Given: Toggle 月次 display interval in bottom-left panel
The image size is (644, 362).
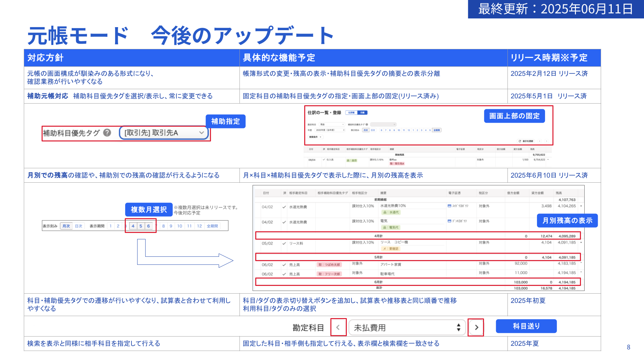Looking at the screenshot, I should 66,226.
